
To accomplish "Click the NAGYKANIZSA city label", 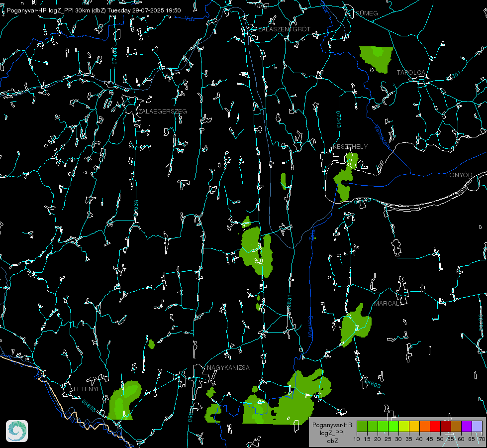I will tap(228, 368).
